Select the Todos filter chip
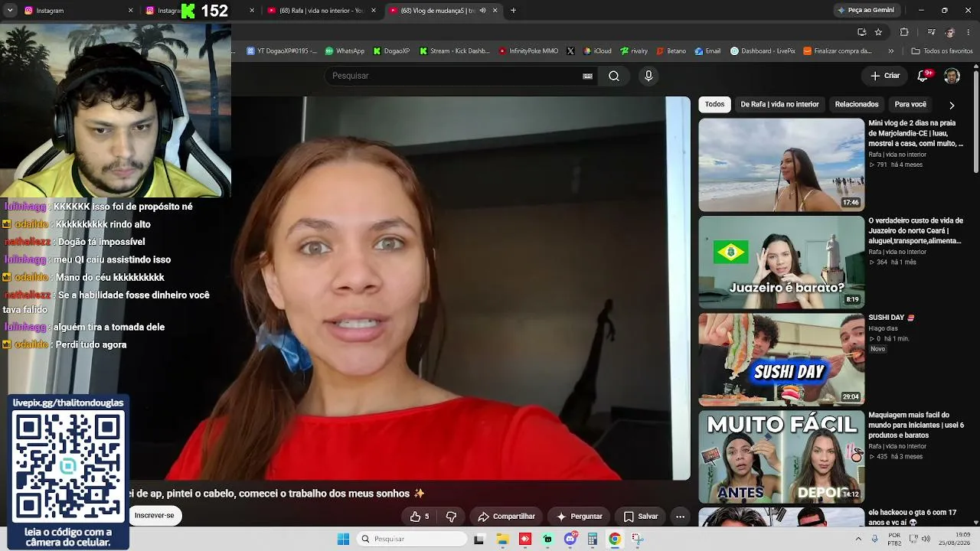The width and height of the screenshot is (980, 551). (x=714, y=104)
